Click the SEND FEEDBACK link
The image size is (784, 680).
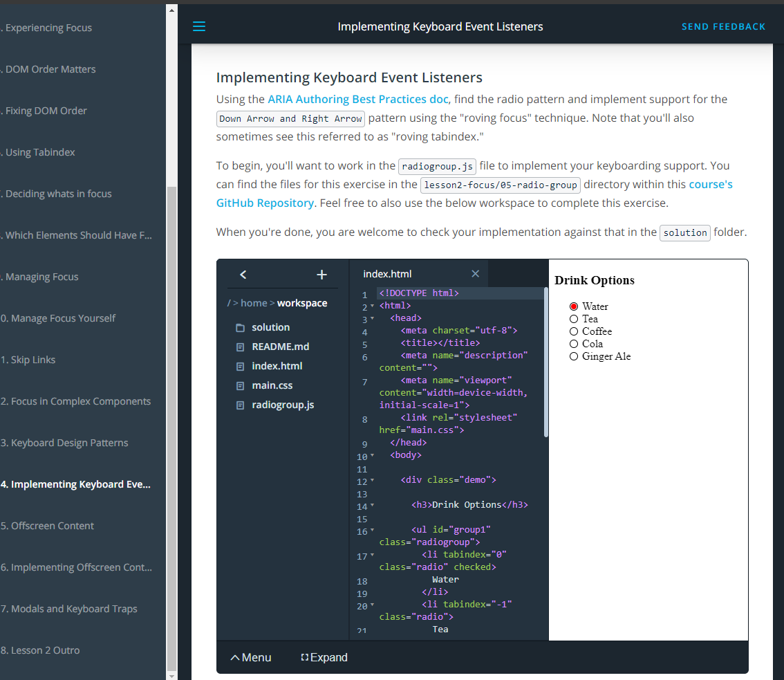coord(724,26)
